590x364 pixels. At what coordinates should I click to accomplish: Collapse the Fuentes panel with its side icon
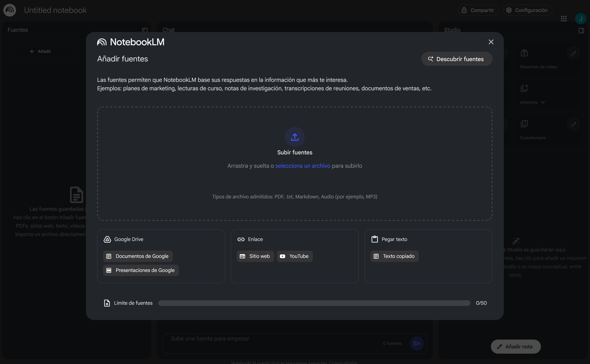tap(145, 30)
